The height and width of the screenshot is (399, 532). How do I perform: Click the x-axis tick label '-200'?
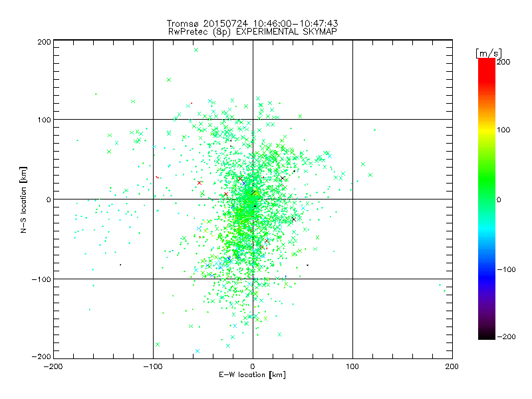[x=54, y=366]
